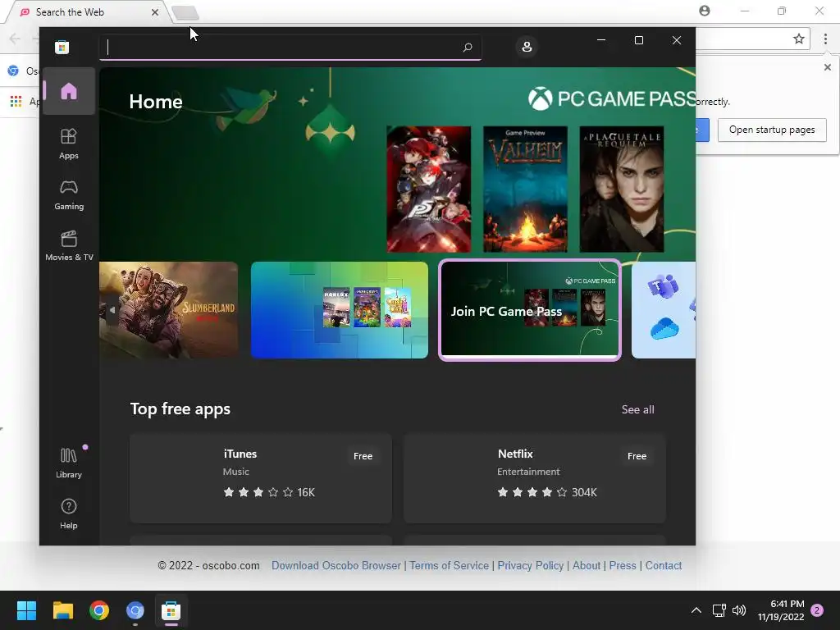The height and width of the screenshot is (630, 840).
Task: Select the Join PC Game Pass card
Action: pyautogui.click(x=530, y=310)
